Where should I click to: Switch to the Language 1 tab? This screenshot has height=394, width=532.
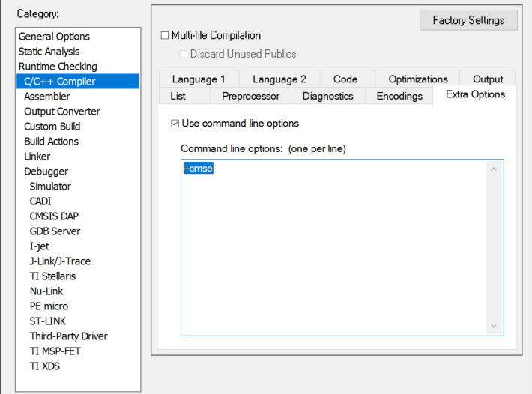click(x=199, y=79)
